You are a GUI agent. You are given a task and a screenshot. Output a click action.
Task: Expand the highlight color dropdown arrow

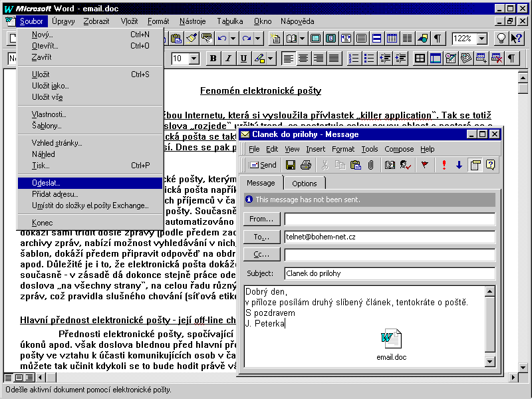[270, 59]
